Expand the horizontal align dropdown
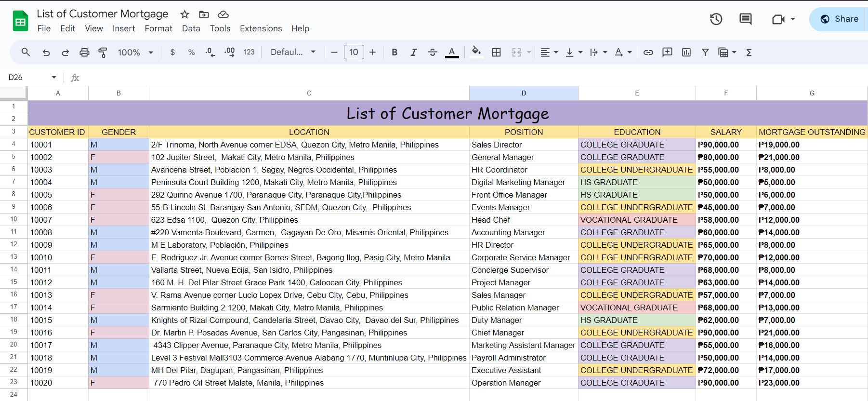The image size is (868, 401). pos(549,53)
